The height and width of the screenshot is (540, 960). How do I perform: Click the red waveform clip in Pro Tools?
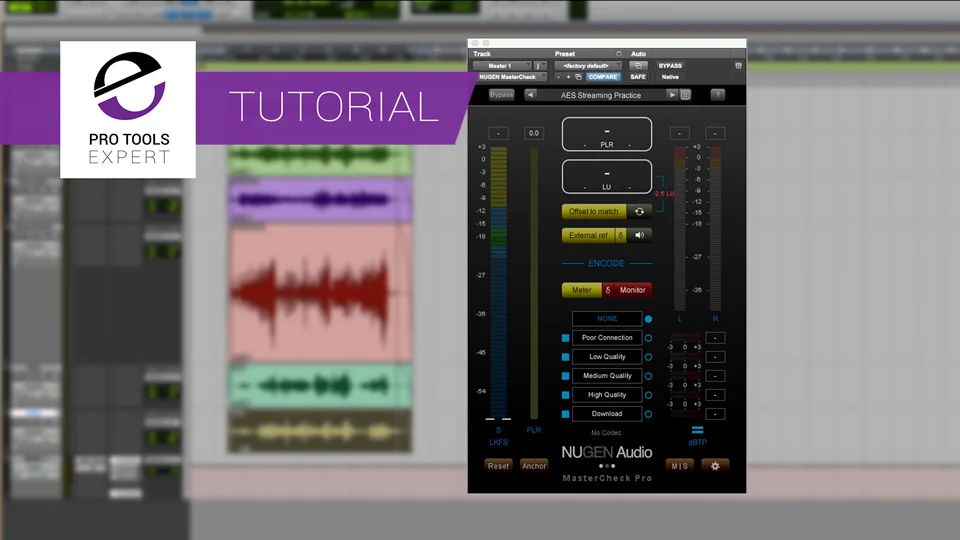click(319, 292)
